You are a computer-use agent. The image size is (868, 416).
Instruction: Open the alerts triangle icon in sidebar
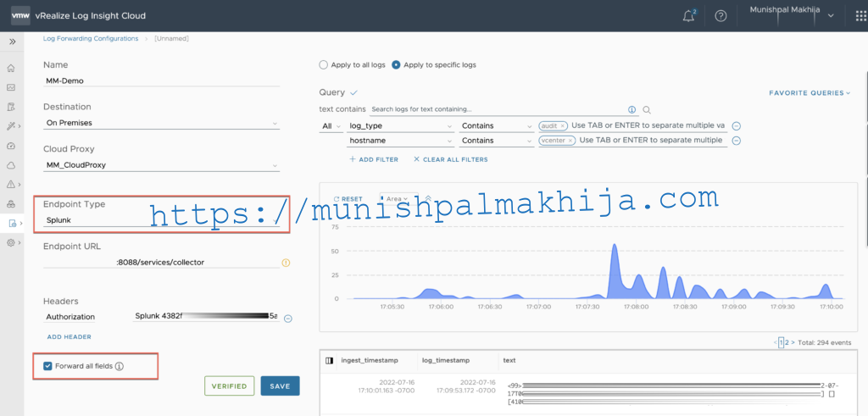tap(10, 184)
